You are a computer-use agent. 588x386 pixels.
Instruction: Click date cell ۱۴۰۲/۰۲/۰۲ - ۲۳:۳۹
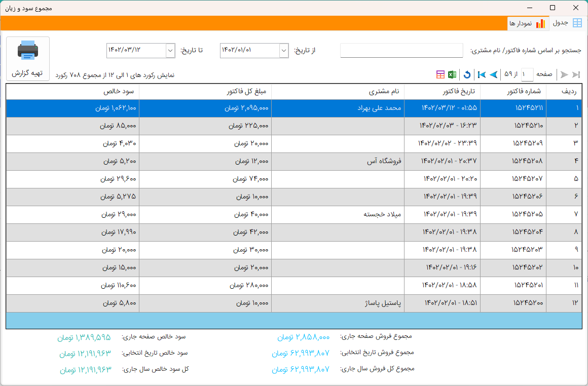click(443, 143)
